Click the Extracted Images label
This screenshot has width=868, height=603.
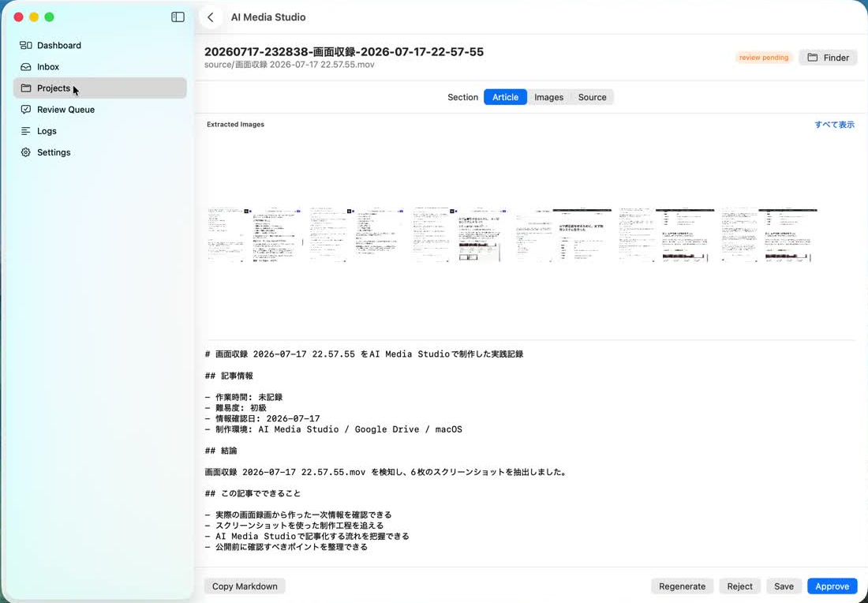point(235,125)
